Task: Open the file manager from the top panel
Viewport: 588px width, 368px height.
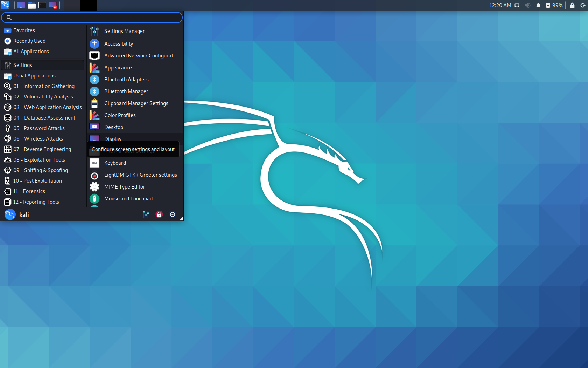Action: pos(31,5)
